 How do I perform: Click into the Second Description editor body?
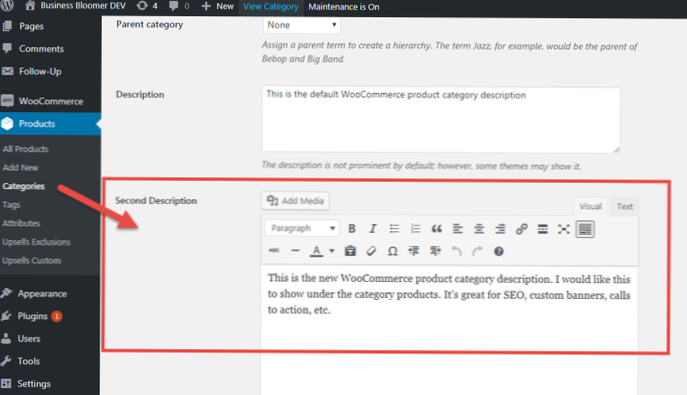click(450, 331)
